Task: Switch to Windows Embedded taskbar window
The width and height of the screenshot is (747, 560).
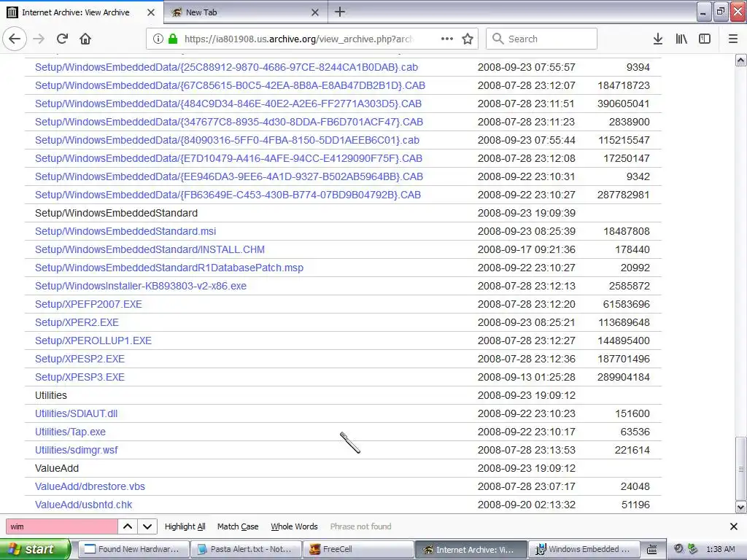Action: tap(583, 549)
